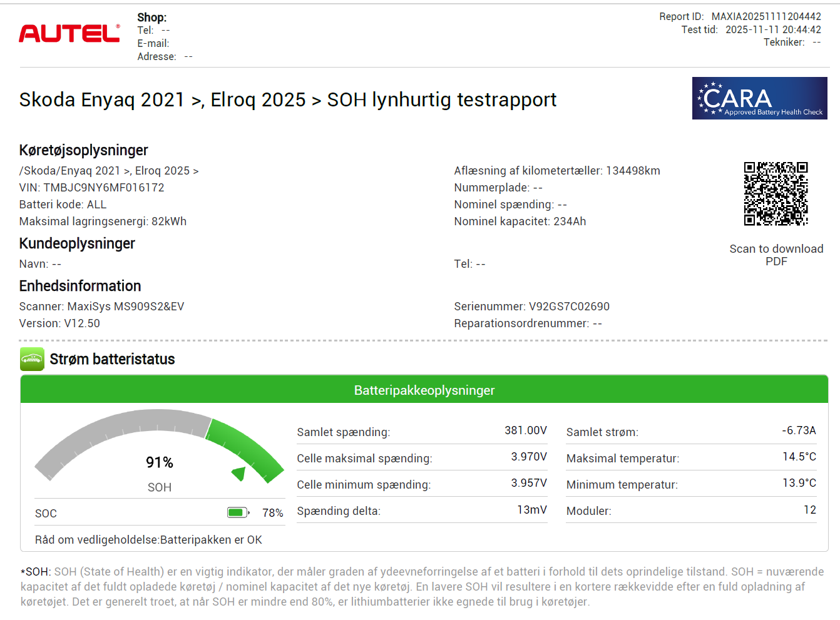Click the green Batteripakkeoplysninger header bar
Screen dimensions: 840x620
(x=424, y=390)
